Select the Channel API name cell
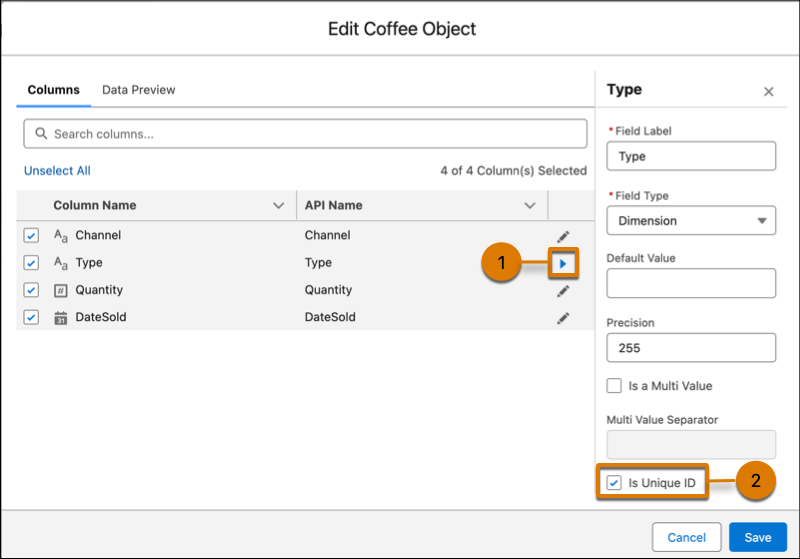The image size is (800, 559). point(328,235)
